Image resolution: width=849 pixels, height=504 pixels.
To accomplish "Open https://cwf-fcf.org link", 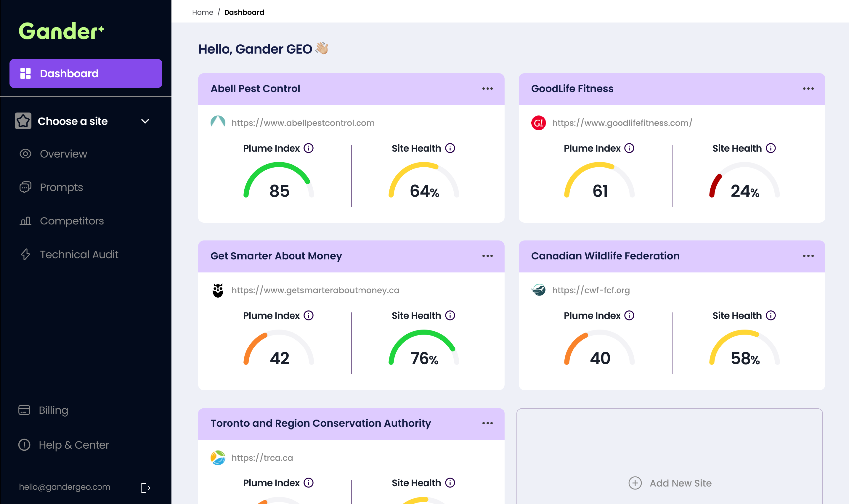I will (591, 290).
